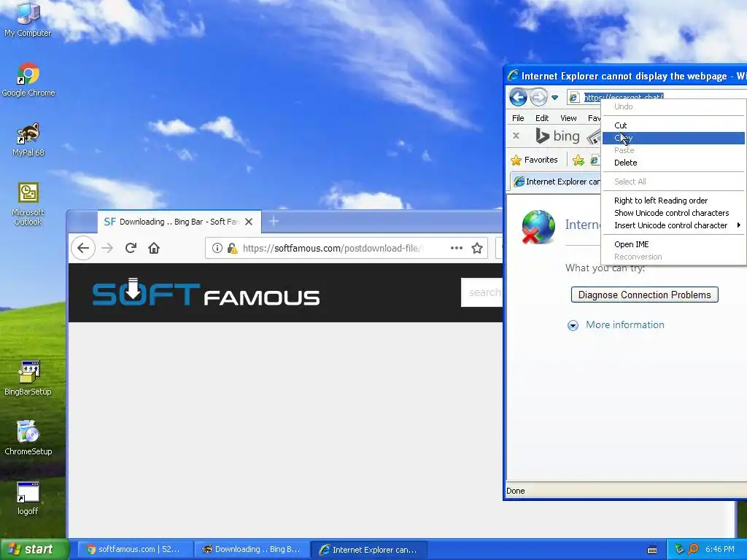Open the Favorites star button in IE
Screen dimensions: 747x560
coord(534,160)
